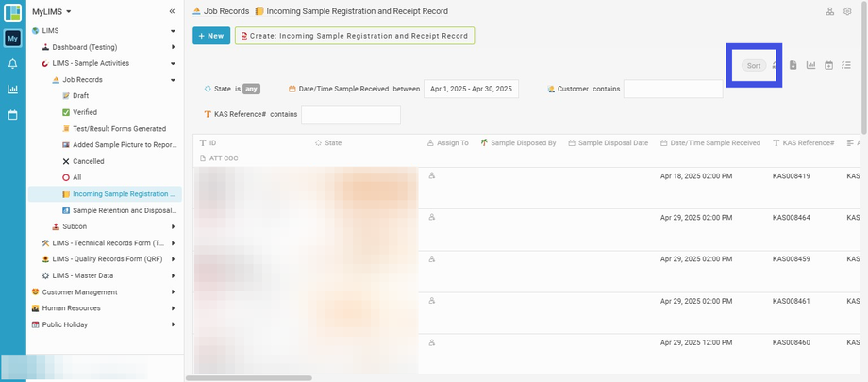Select the KAS008464 reference cell
The width and height of the screenshot is (868, 382).
point(792,218)
